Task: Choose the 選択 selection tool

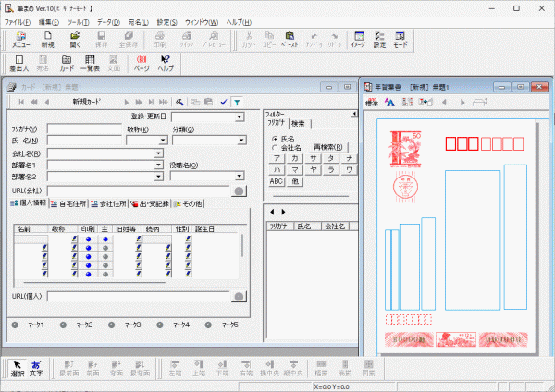Action: (18, 368)
